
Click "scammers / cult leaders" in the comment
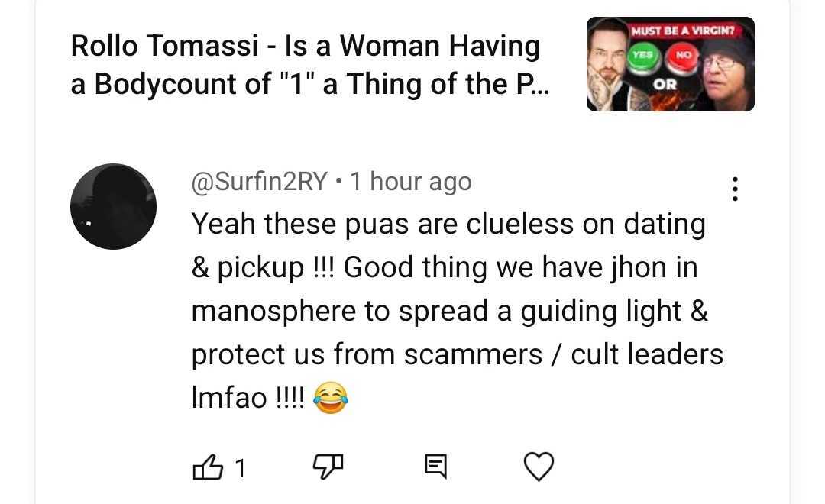[564, 354]
